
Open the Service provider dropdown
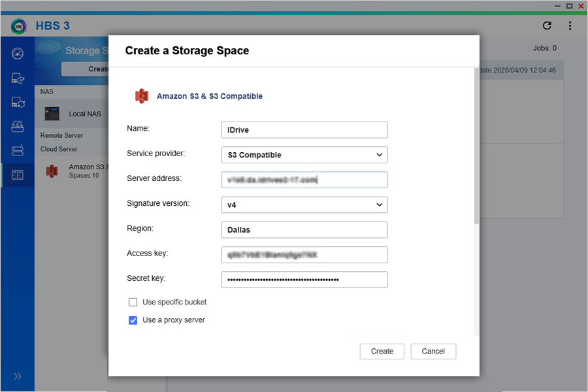[x=304, y=155]
